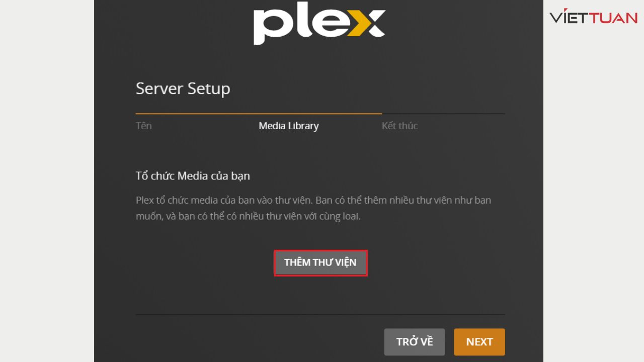Click the paragraph describing Plex libraries
This screenshot has width=644, height=362.
tap(313, 207)
